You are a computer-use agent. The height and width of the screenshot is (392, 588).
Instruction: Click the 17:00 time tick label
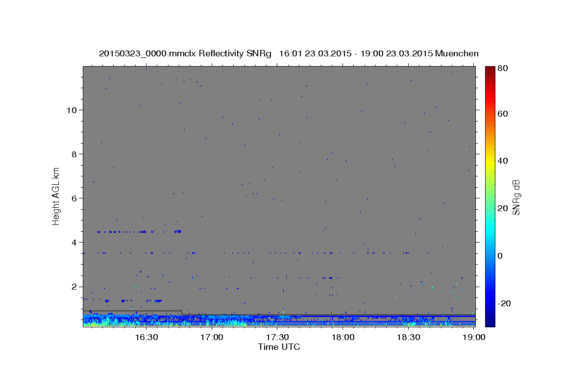[x=212, y=337]
